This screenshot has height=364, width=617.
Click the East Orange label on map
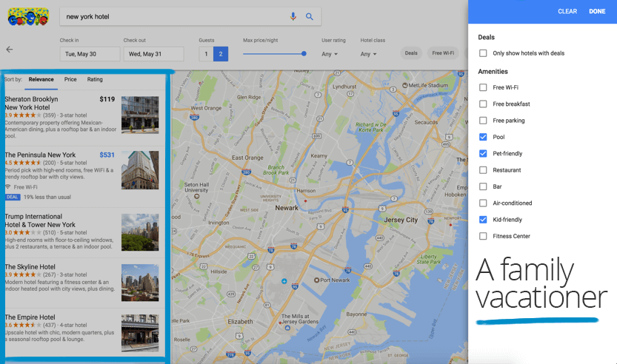tap(247, 158)
